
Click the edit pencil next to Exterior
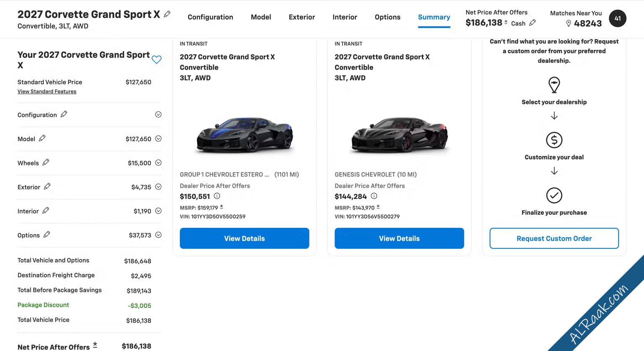pyautogui.click(x=47, y=186)
